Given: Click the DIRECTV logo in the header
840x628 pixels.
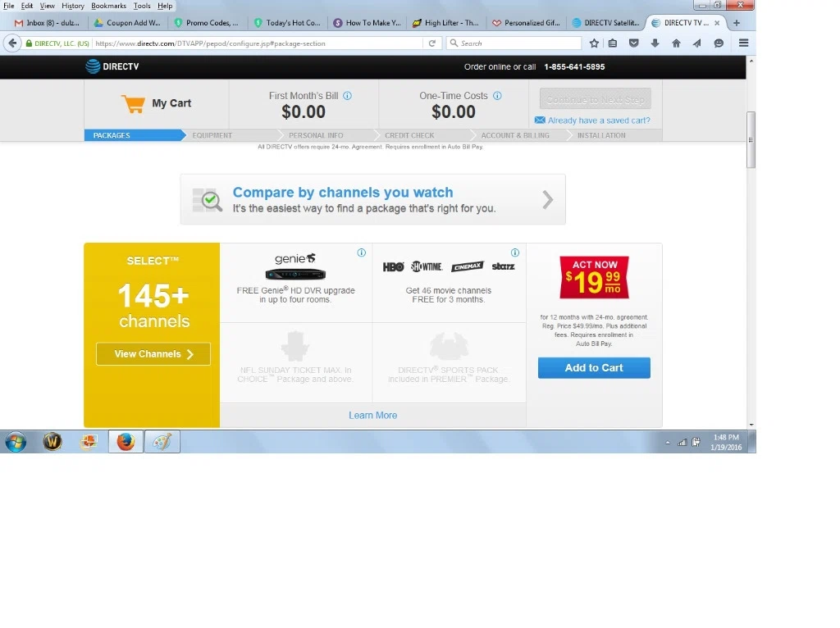Looking at the screenshot, I should (x=112, y=66).
